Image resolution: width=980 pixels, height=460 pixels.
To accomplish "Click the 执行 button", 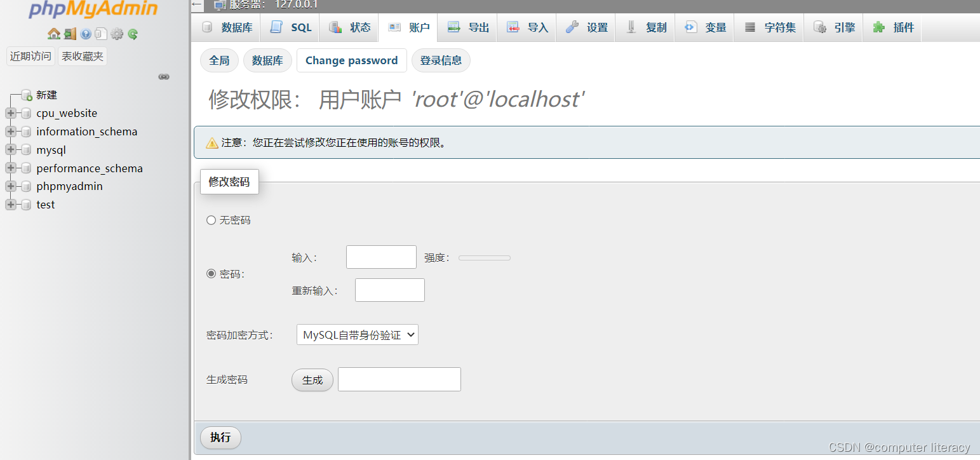I will (x=220, y=438).
